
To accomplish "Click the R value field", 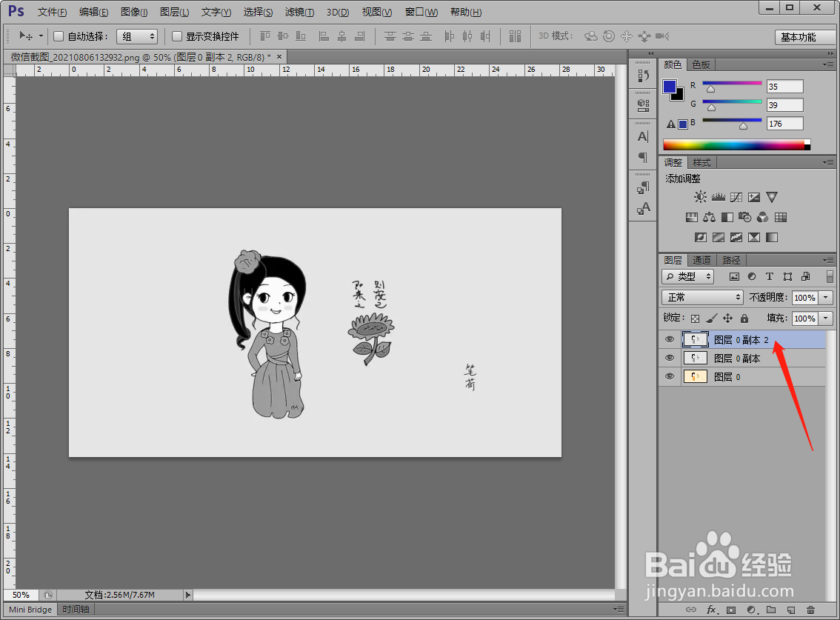I will point(785,86).
